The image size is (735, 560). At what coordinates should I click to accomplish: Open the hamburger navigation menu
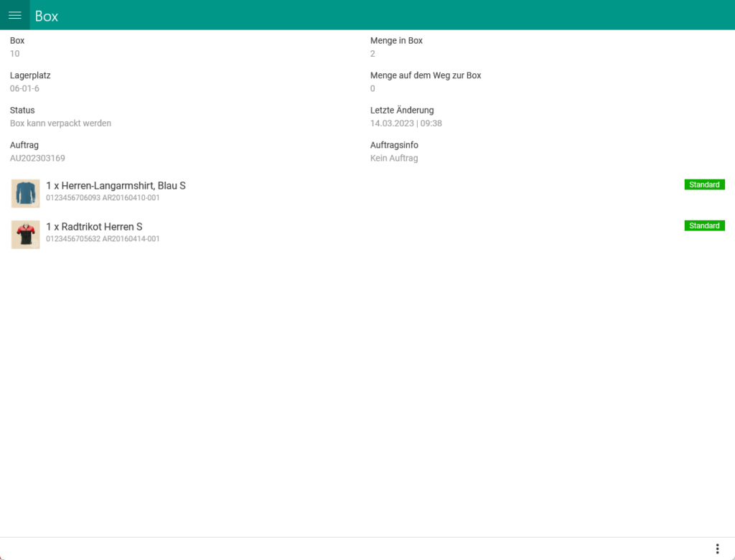click(14, 14)
